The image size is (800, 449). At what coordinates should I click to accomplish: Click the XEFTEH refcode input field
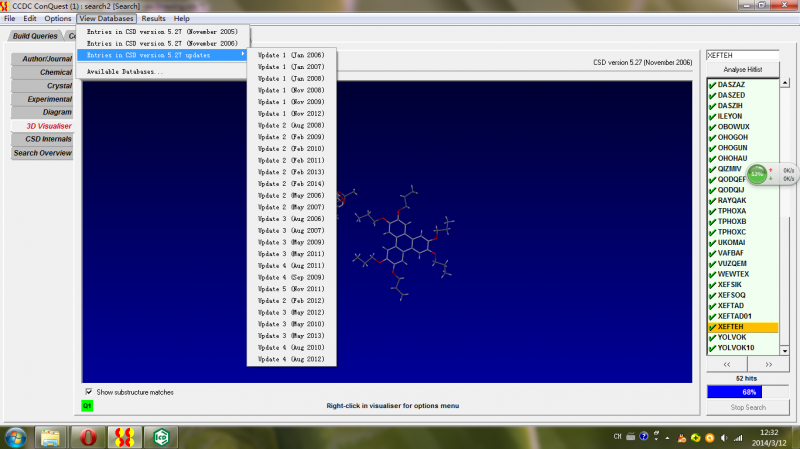point(742,55)
